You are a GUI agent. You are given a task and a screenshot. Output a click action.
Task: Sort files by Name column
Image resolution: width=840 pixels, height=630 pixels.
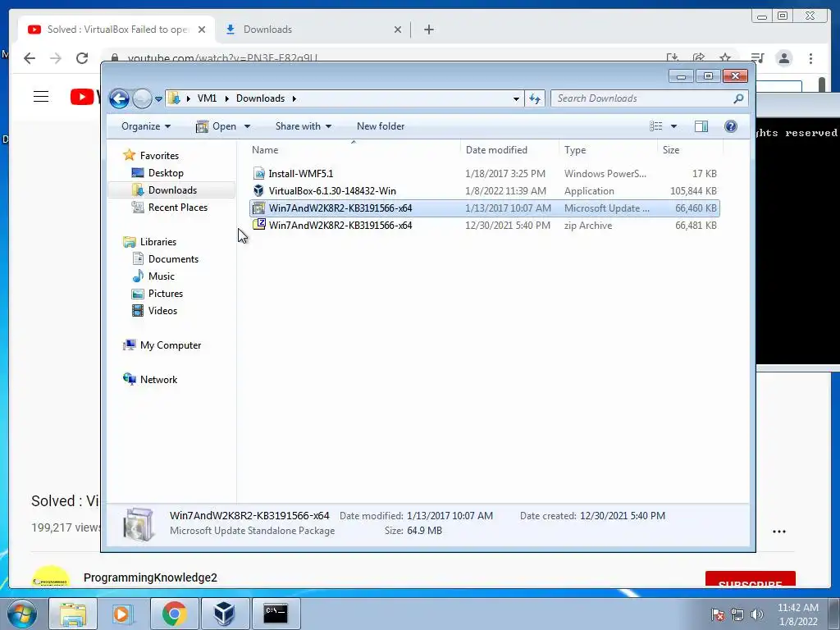pyautogui.click(x=353, y=150)
